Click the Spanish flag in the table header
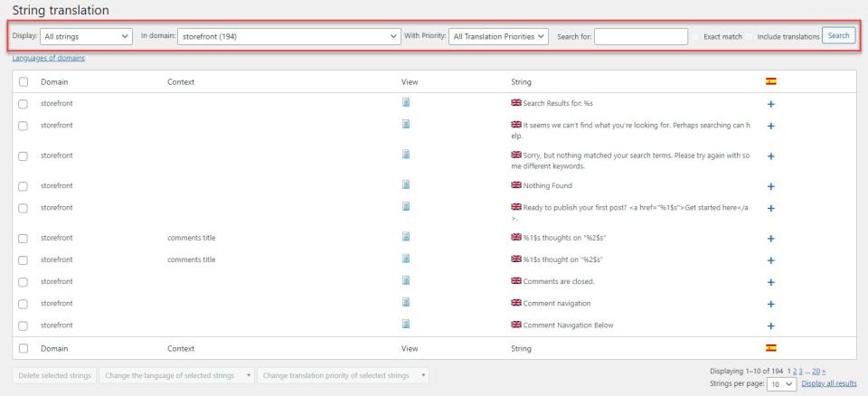Viewport: 868px width, 396px height. tap(770, 81)
